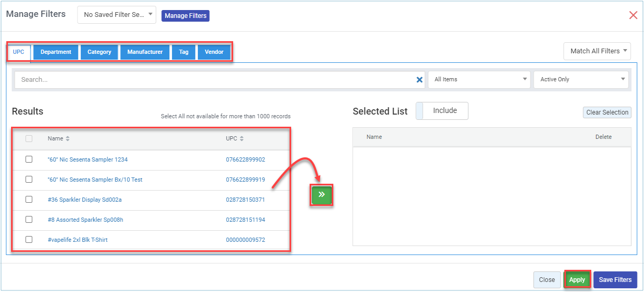The width and height of the screenshot is (644, 292).
Task: Sort results by Name column arrows
Action: tap(68, 139)
